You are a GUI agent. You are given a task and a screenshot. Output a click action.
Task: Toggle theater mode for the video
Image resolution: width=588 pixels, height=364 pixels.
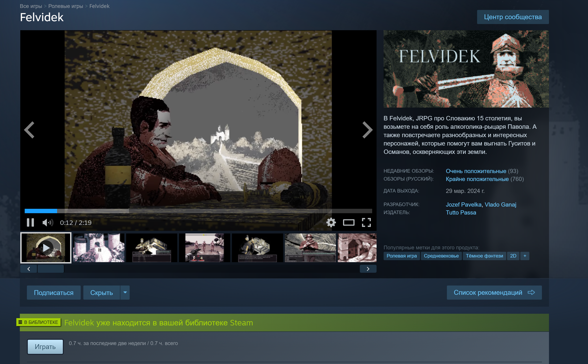(x=349, y=222)
